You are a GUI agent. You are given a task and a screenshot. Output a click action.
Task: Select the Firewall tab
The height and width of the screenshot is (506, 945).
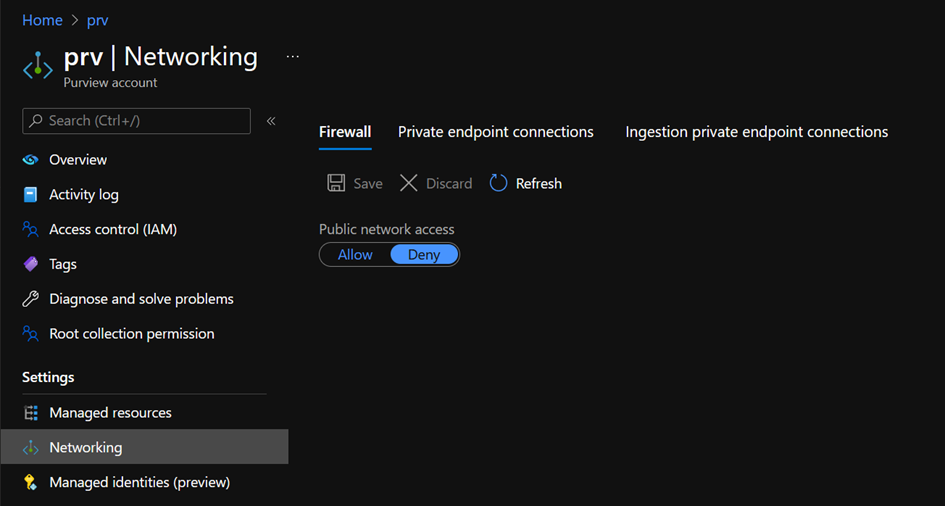pos(345,132)
